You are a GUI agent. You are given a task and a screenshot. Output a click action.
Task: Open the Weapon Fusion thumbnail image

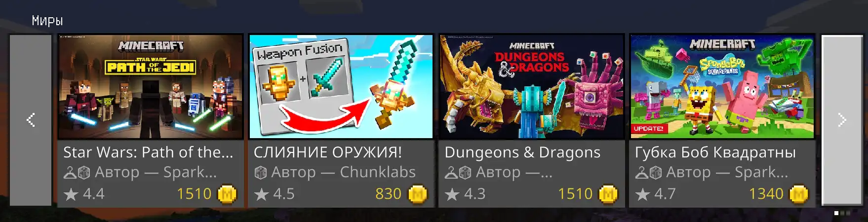(x=341, y=86)
